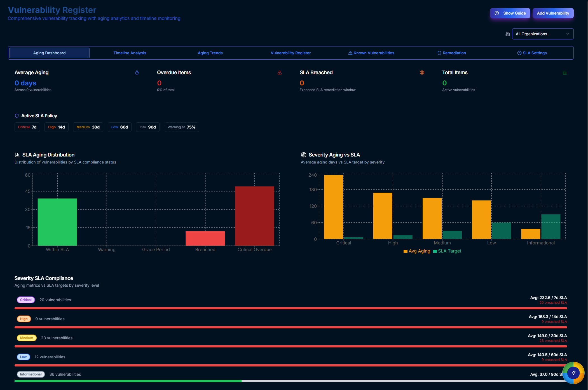Image resolution: width=588 pixels, height=390 pixels.
Task: Click the Informational compliance progress bar
Action: tap(291, 381)
